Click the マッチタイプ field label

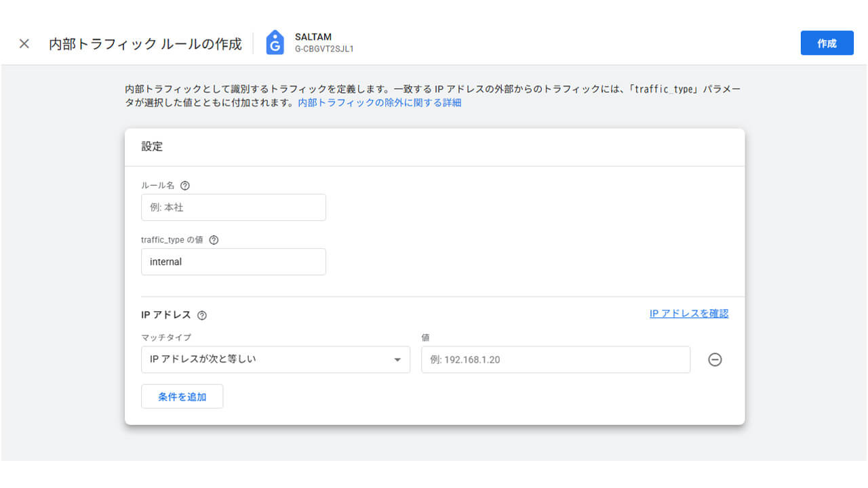pos(166,337)
